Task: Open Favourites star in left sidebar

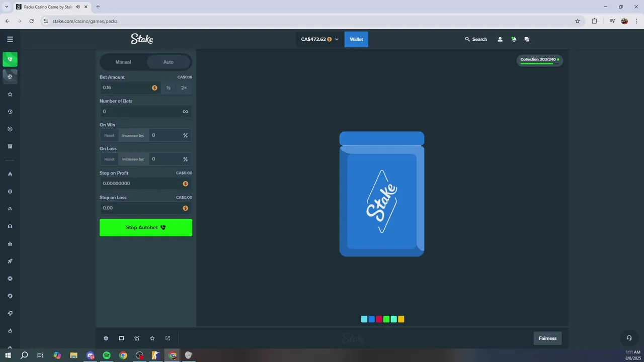Action: coord(10,94)
